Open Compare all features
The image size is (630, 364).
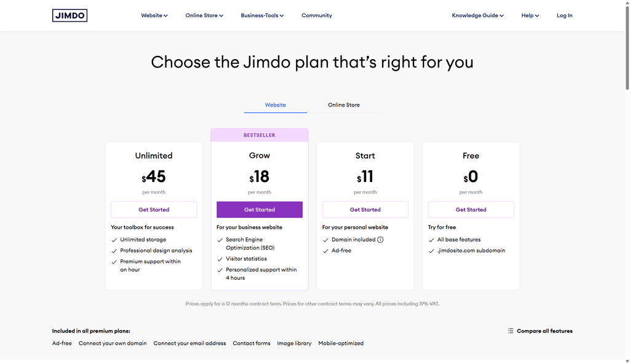click(x=544, y=330)
